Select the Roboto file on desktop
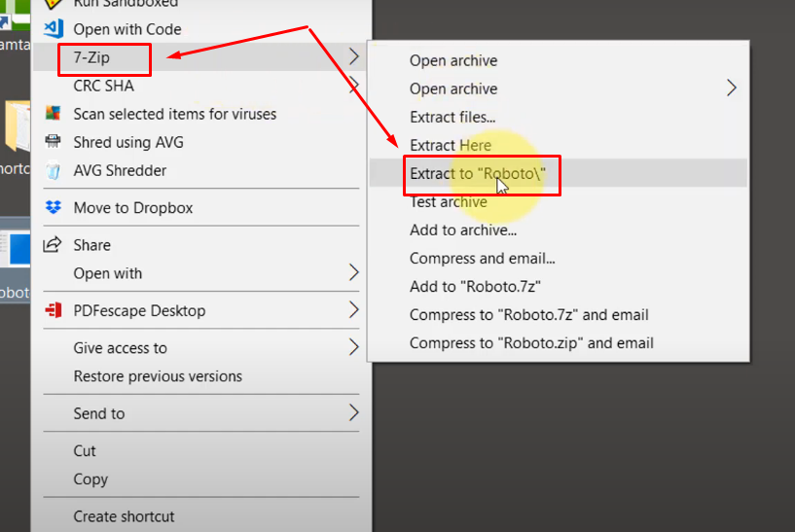The width and height of the screenshot is (795, 532). pos(16,260)
